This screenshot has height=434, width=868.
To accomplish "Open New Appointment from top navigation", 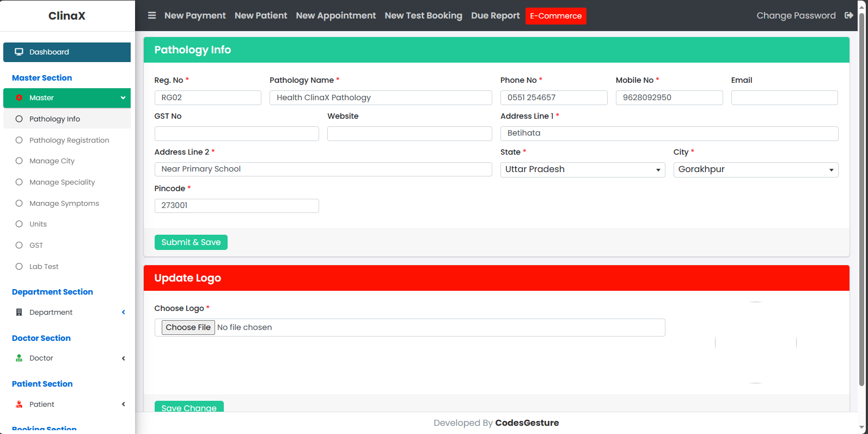I will pyautogui.click(x=336, y=16).
